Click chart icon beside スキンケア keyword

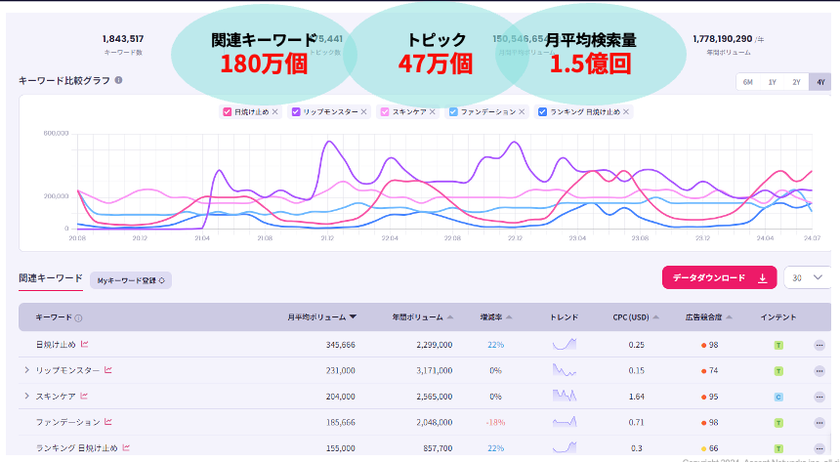pos(84,396)
